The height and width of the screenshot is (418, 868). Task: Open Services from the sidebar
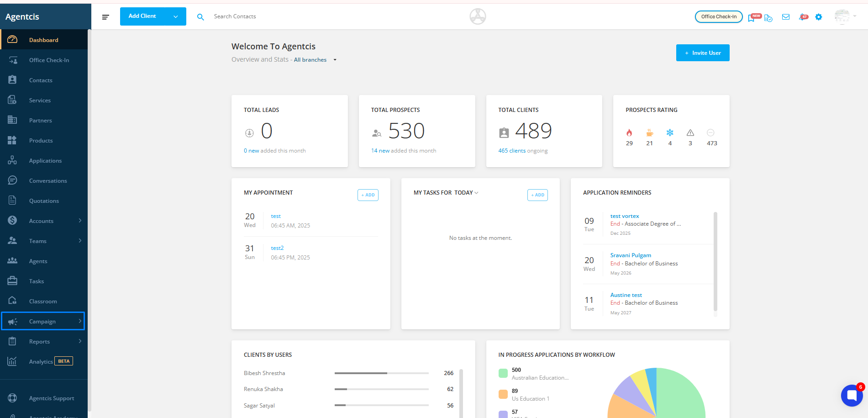tap(44, 100)
